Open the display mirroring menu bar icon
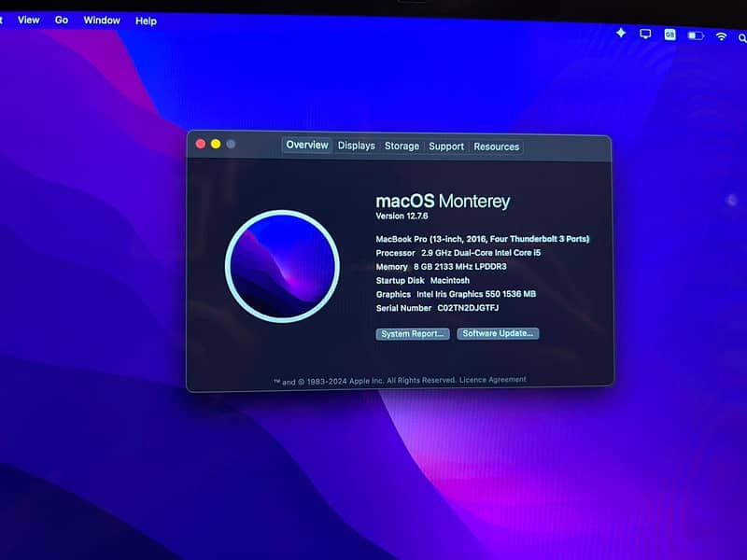Image resolution: width=747 pixels, height=560 pixels. (x=645, y=34)
